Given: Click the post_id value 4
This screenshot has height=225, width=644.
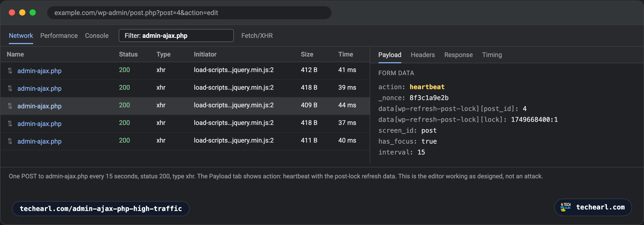Looking at the screenshot, I should pos(524,109).
